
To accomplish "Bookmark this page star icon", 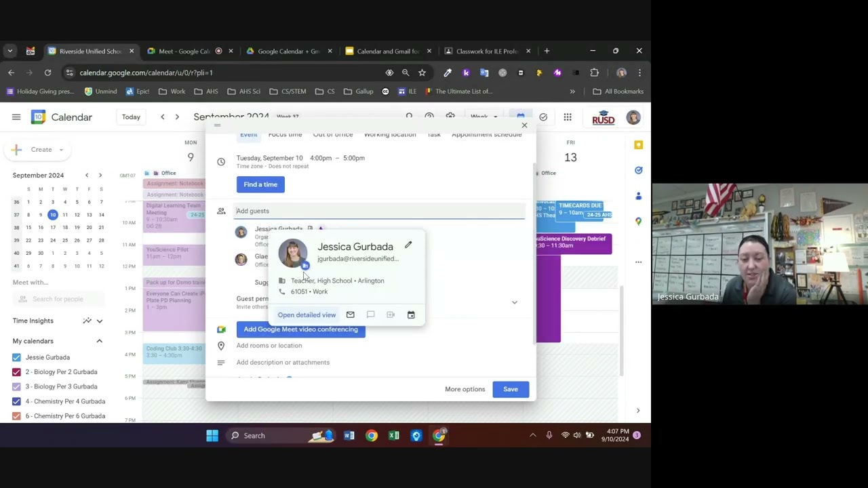I will pos(422,73).
